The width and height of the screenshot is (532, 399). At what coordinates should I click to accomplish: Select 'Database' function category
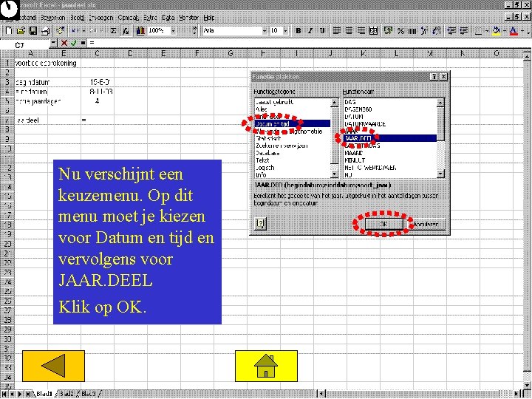point(292,153)
